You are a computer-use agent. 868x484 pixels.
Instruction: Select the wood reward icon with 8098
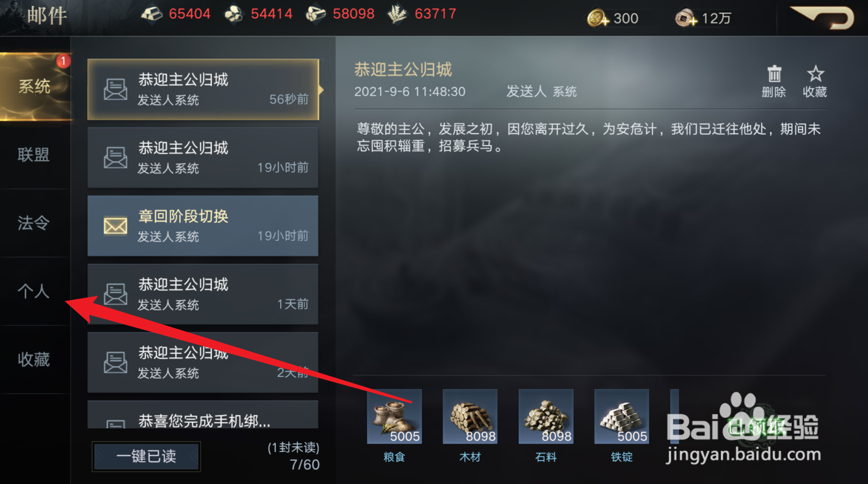coord(470,416)
